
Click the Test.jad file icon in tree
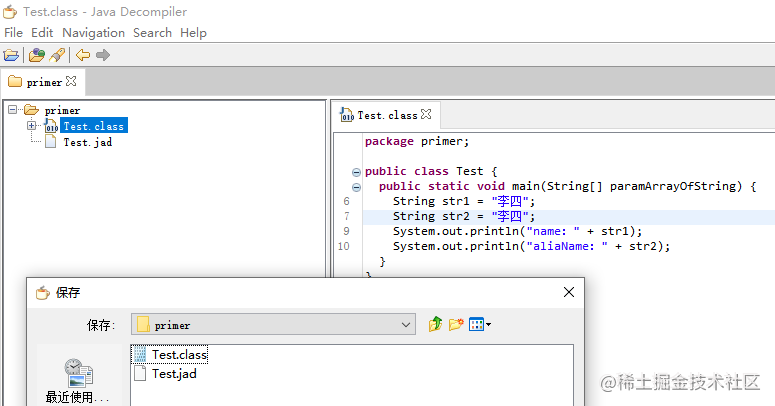[x=50, y=142]
